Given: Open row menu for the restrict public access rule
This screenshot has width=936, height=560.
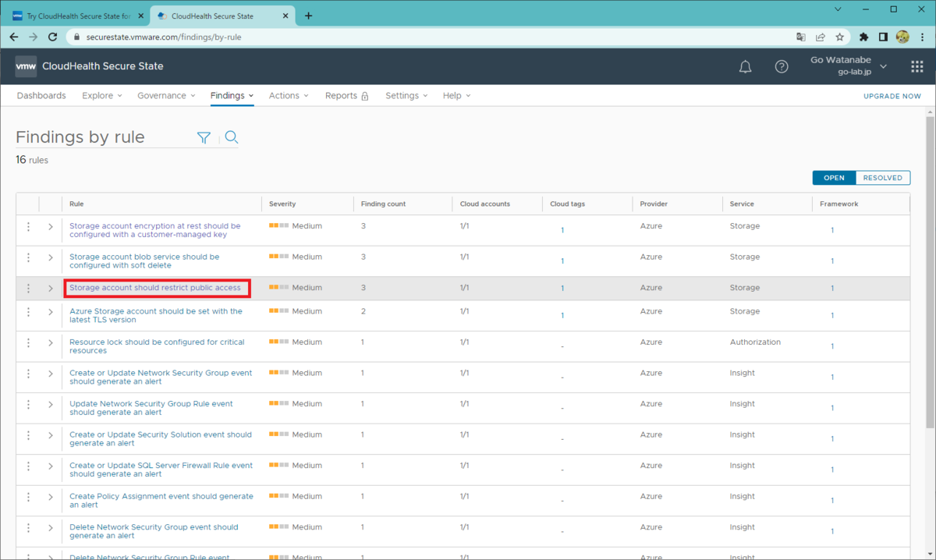Looking at the screenshot, I should point(28,288).
